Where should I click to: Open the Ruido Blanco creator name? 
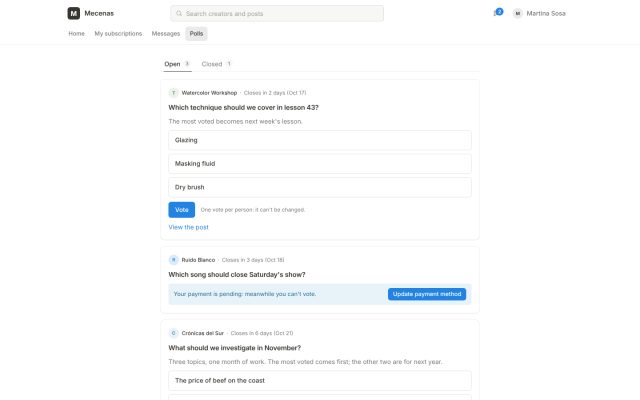coord(198,260)
